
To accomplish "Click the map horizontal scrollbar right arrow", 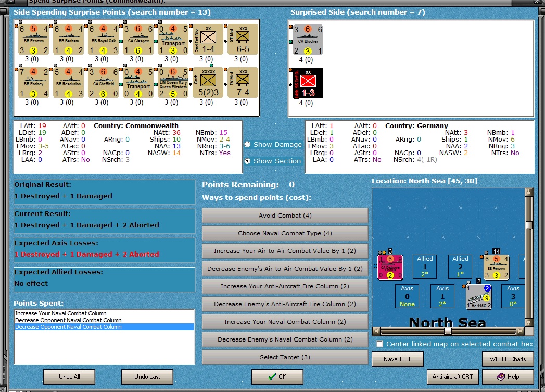I will (x=521, y=331).
